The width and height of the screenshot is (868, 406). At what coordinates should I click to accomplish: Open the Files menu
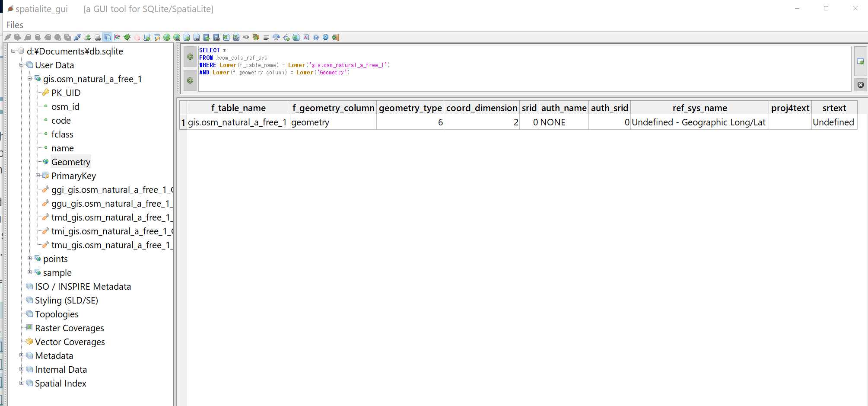(x=15, y=25)
